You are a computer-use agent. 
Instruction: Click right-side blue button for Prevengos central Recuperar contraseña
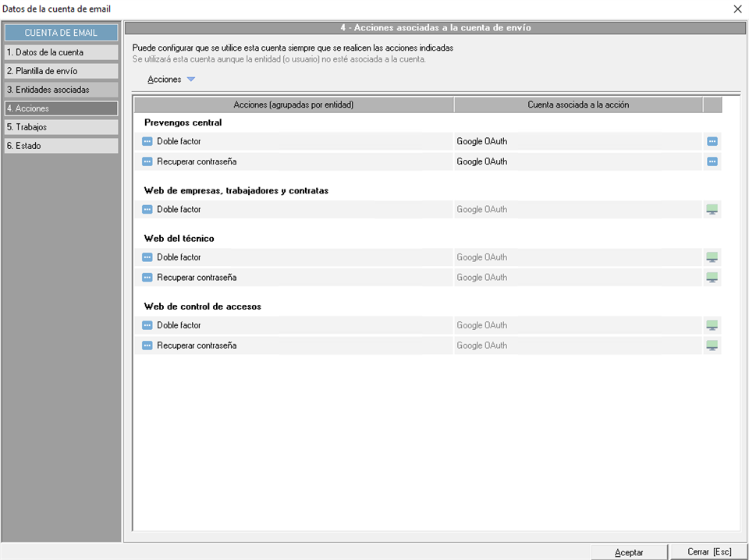tap(712, 162)
